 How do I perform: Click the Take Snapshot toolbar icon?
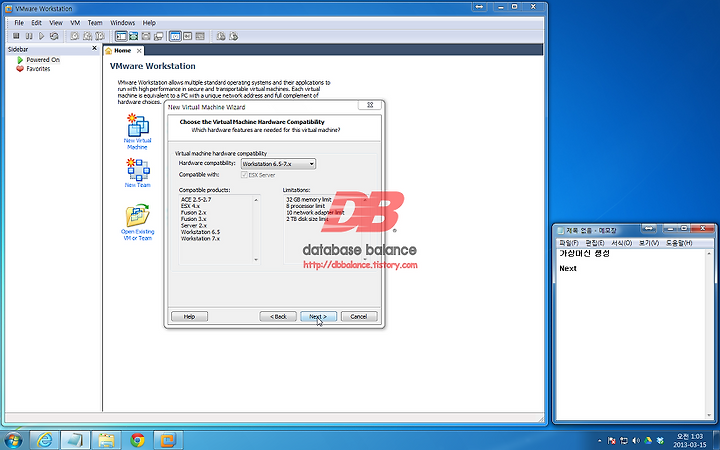coord(74,36)
